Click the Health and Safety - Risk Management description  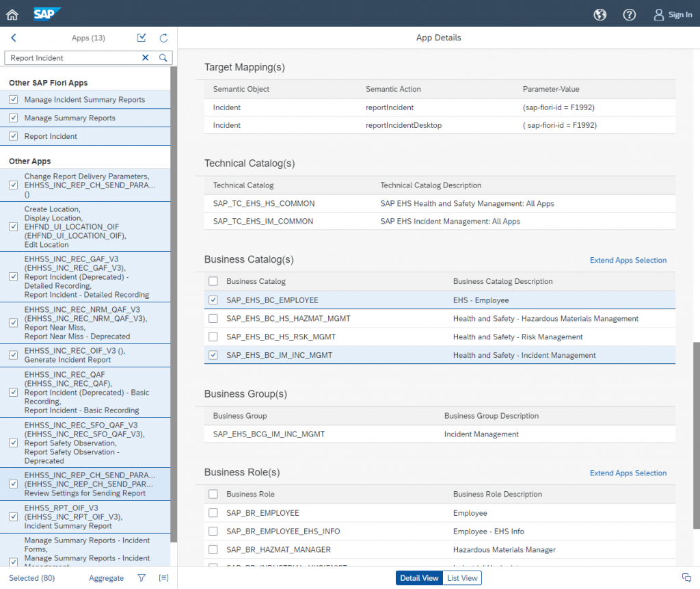[x=518, y=337]
